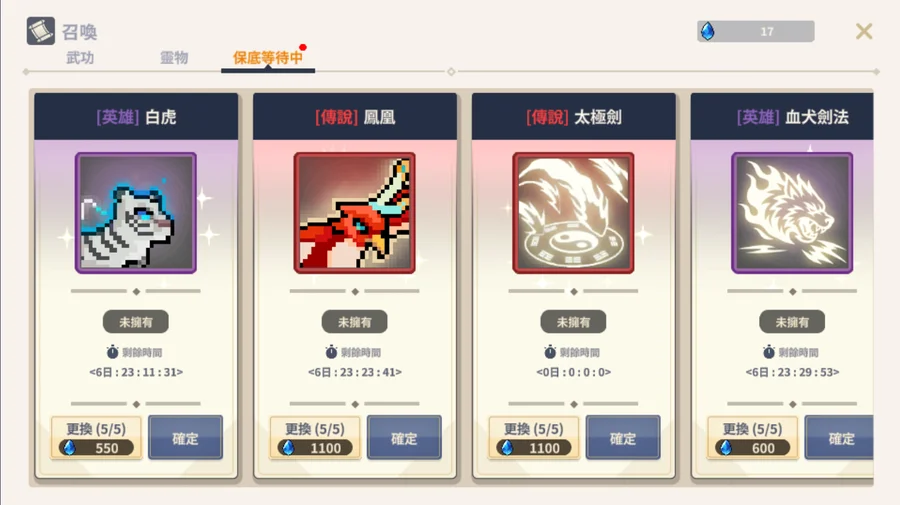
Task: Confirm the 白虎 card with 確定
Action: pyautogui.click(x=185, y=438)
